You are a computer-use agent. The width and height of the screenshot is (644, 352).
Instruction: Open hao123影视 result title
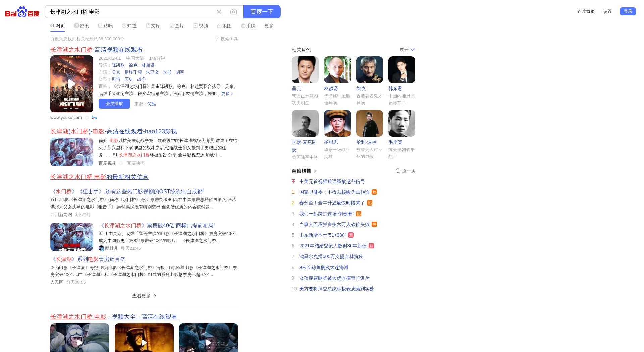click(x=114, y=131)
